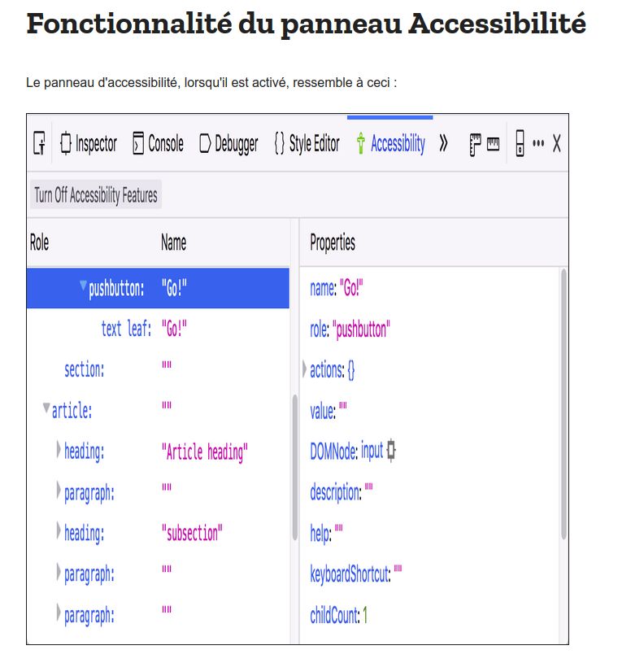This screenshot has width=644, height=663.
Task: Click the element picker icon
Action: pyautogui.click(x=39, y=144)
